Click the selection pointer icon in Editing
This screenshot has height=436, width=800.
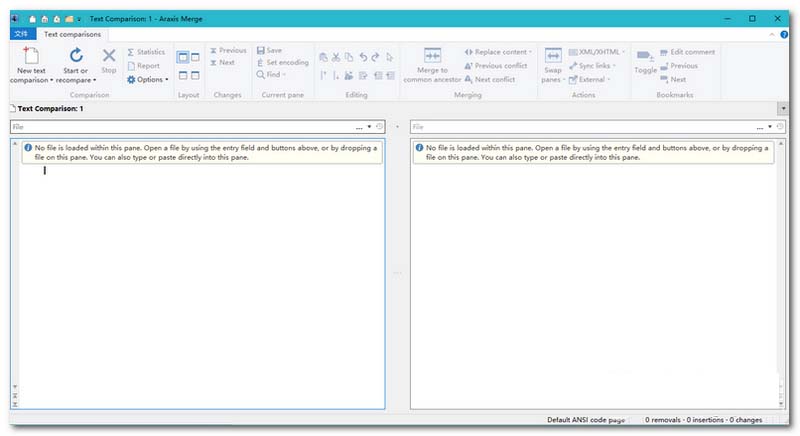coord(390,57)
